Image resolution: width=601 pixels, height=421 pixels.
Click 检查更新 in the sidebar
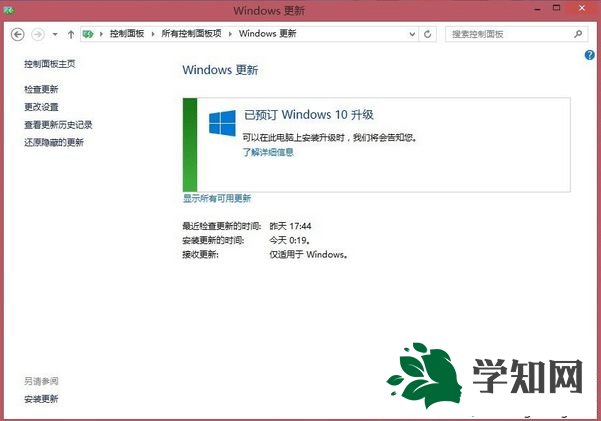click(41, 89)
